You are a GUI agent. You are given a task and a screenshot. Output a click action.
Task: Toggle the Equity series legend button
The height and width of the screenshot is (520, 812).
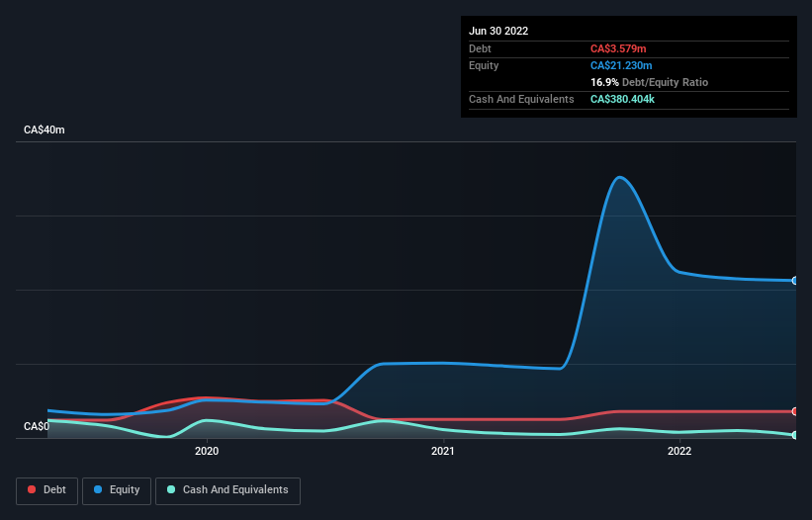tap(117, 490)
